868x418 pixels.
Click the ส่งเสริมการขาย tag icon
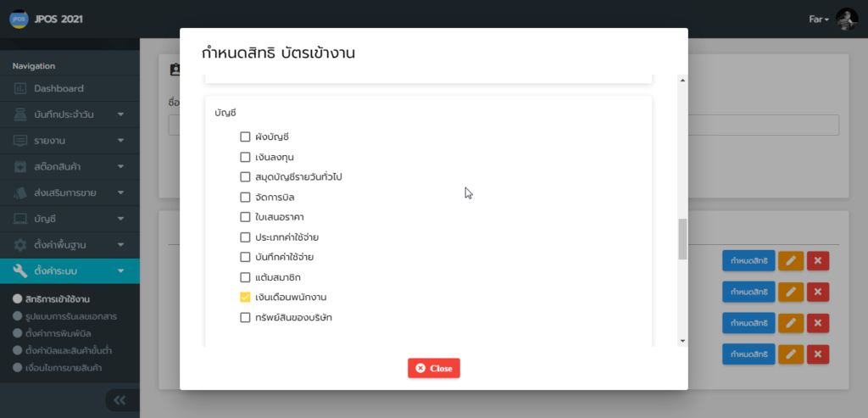tap(20, 192)
